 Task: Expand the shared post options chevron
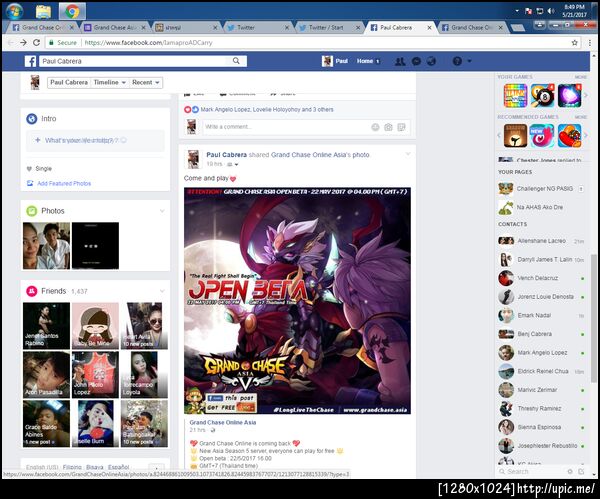pyautogui.click(x=408, y=154)
